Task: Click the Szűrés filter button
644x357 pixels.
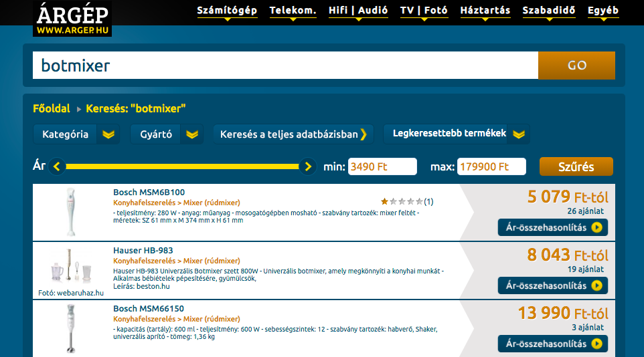Action: [x=576, y=166]
